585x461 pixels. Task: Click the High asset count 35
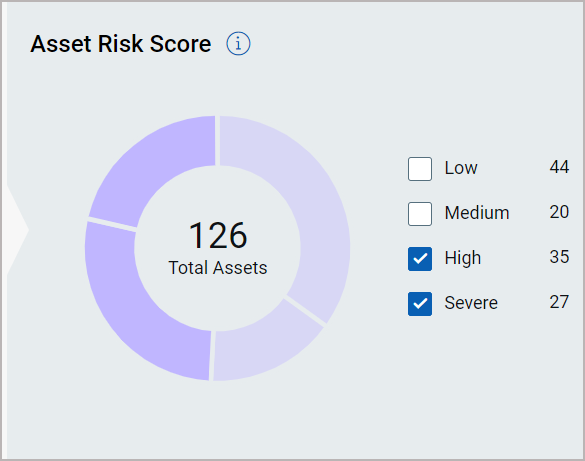pyautogui.click(x=559, y=257)
